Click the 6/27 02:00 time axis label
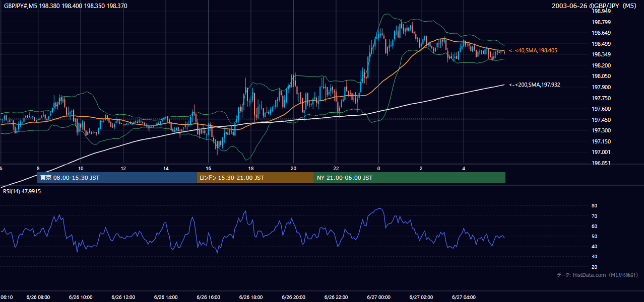 coord(421,297)
